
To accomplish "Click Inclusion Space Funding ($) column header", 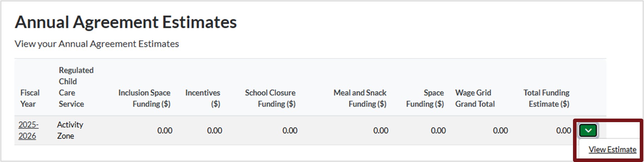I will (144, 98).
